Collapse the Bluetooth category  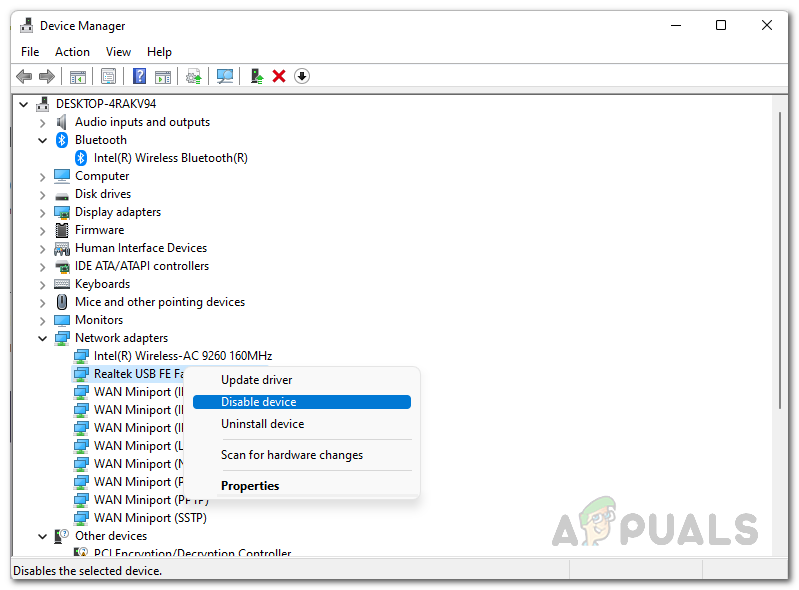tap(42, 141)
